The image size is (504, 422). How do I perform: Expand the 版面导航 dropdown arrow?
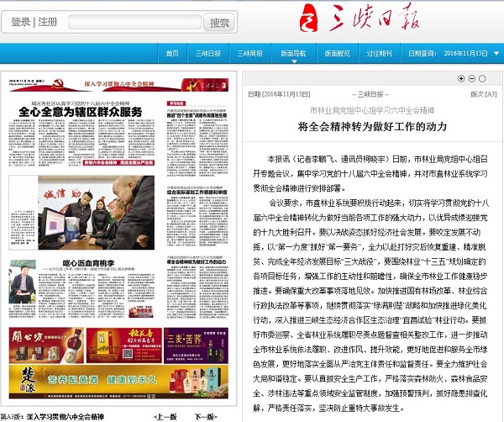point(310,53)
